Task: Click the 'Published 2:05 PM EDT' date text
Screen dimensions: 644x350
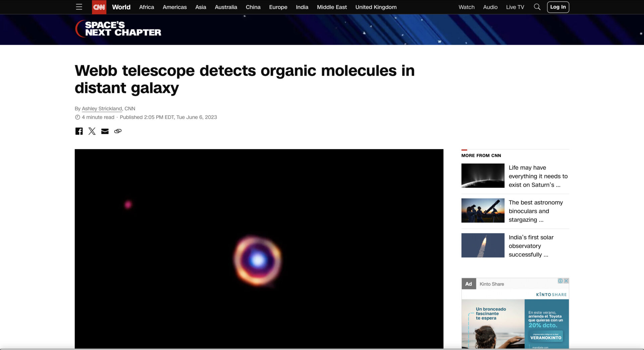Action: tap(168, 117)
